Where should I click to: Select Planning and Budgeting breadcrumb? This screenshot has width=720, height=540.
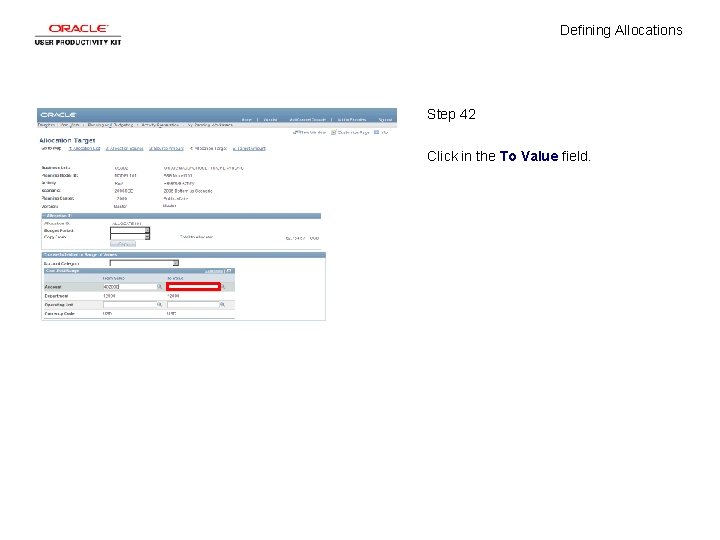[110, 125]
